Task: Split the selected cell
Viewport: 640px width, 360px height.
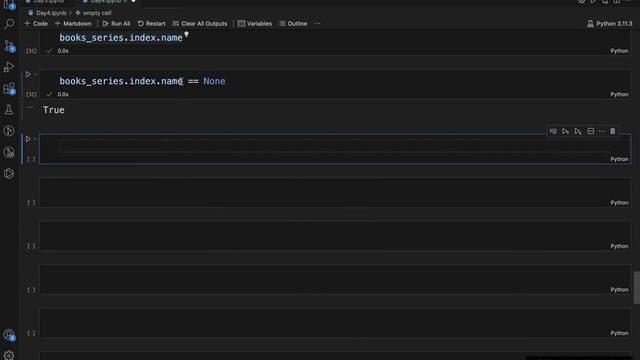Action: (x=591, y=131)
